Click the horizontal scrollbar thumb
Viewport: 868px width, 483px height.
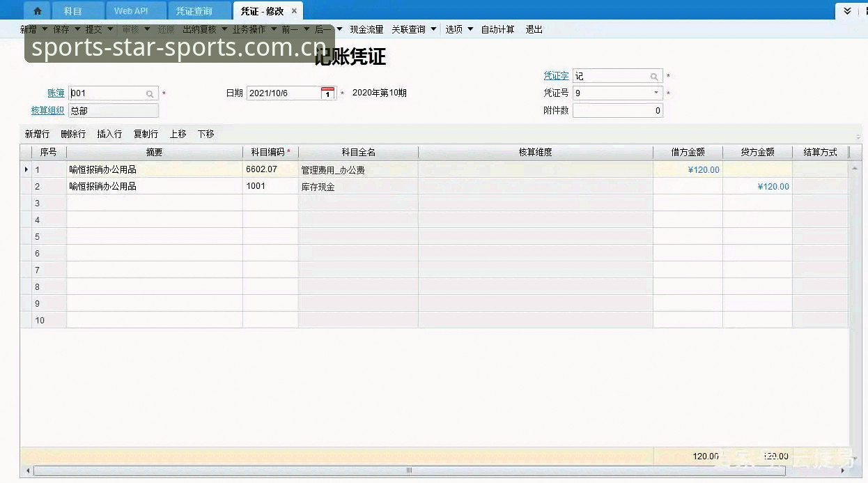(x=410, y=470)
